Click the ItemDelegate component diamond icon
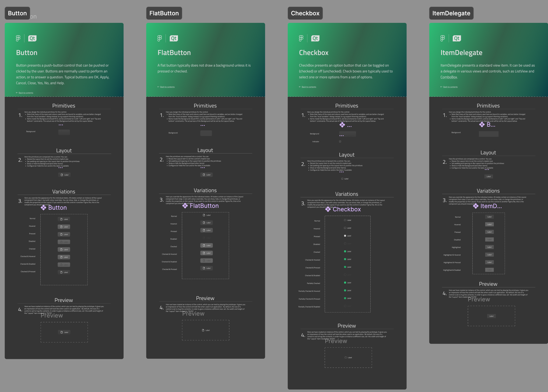Image resolution: width=548 pixels, height=392 pixels. point(476,206)
